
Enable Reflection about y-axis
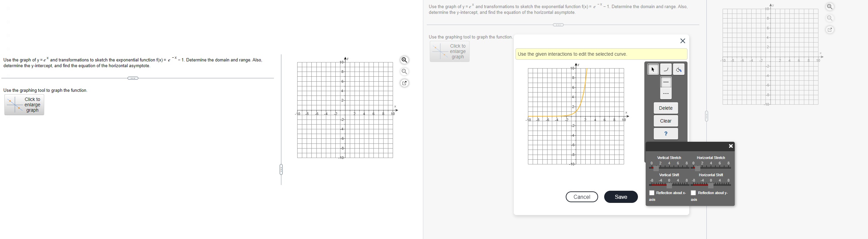(694, 193)
